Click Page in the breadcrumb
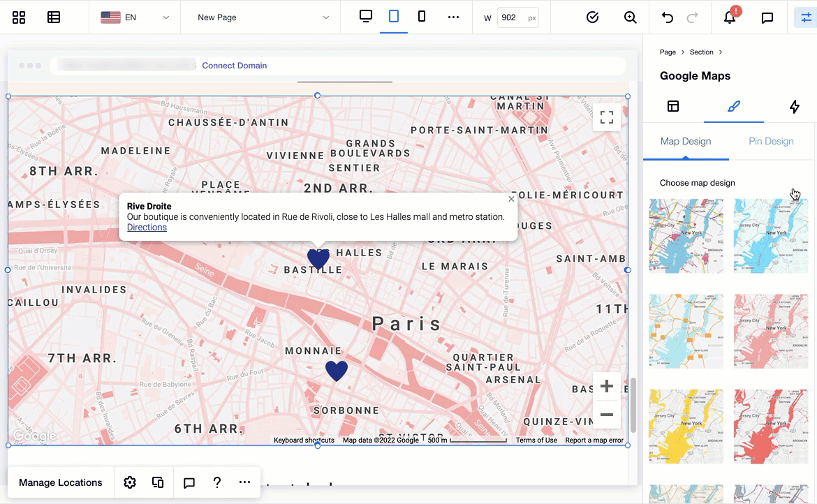 coord(668,52)
